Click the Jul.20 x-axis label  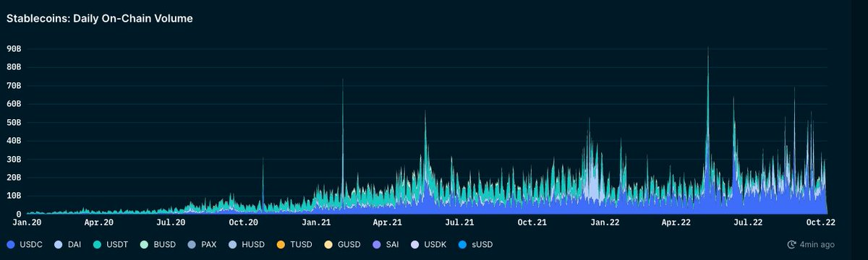coord(171,223)
